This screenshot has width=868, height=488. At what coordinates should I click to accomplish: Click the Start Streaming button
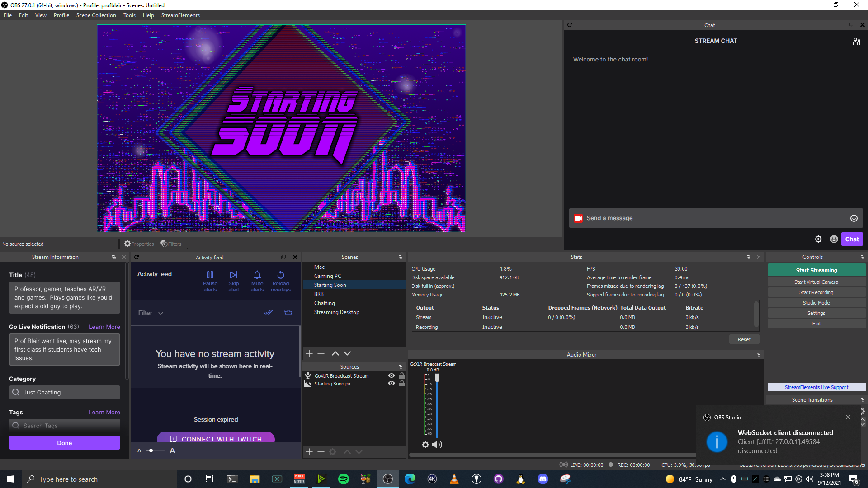click(x=816, y=270)
